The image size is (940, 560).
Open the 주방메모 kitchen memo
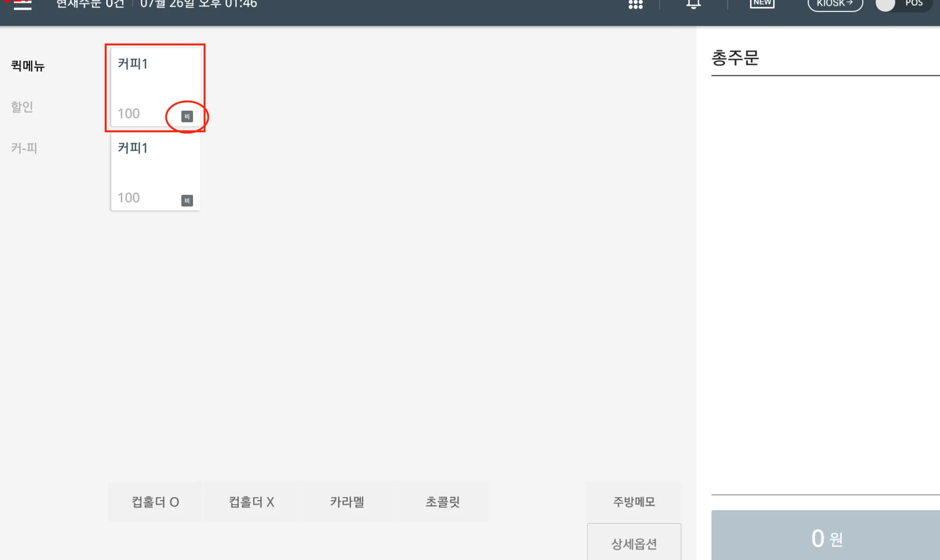point(634,502)
